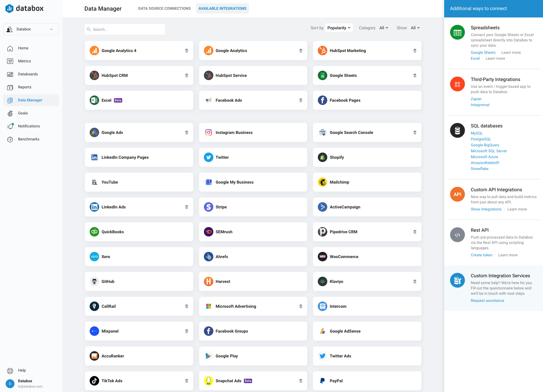The image size is (543, 392).
Task: Click the Harvest H icon
Action: tap(209, 281)
